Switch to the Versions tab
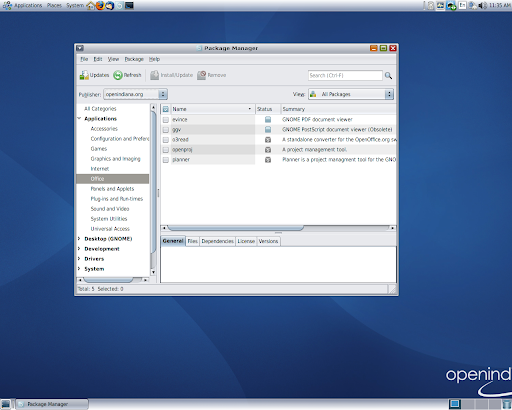 (x=268, y=241)
